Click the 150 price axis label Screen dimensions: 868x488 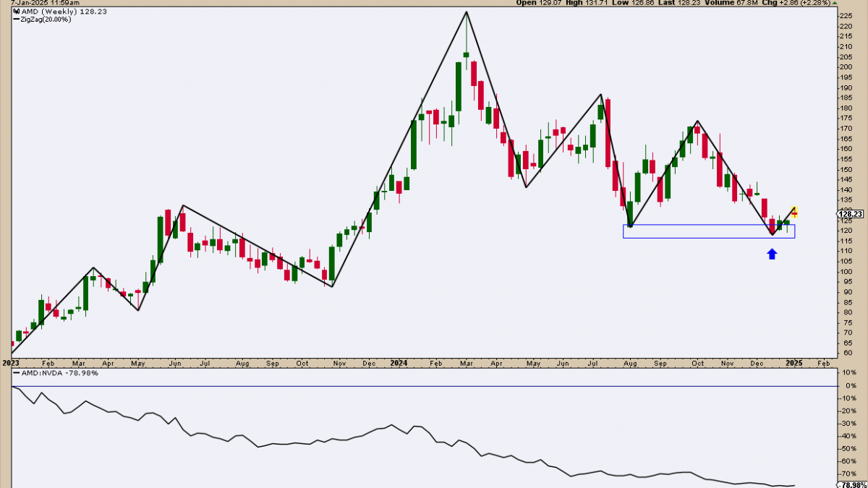(x=846, y=169)
